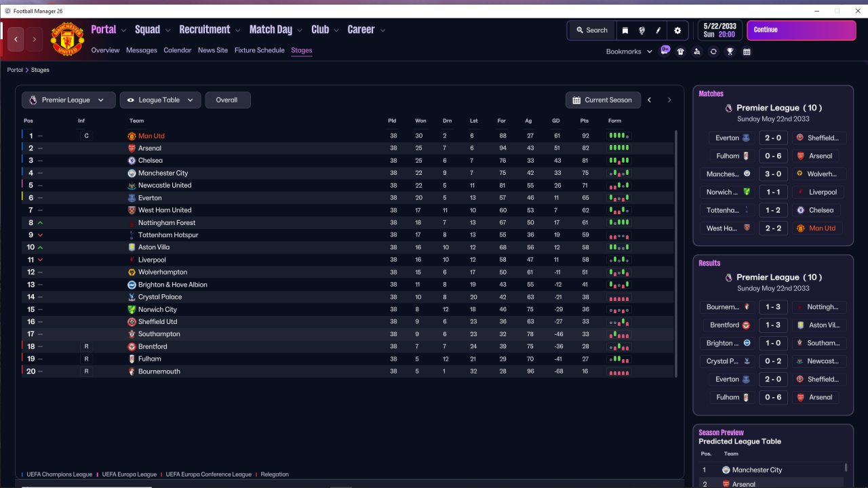Switch to the News Site tab
The width and height of the screenshot is (868, 488).
[x=213, y=50]
